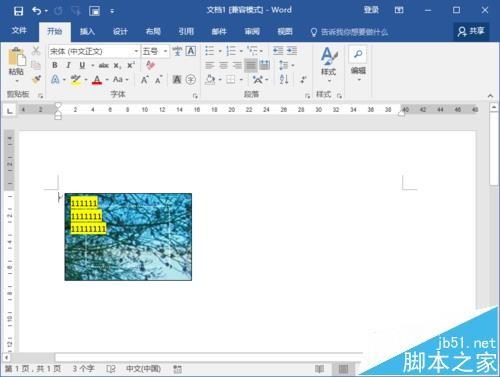Switch to the 插入 tab
This screenshot has width=500, height=377.
pyautogui.click(x=87, y=32)
